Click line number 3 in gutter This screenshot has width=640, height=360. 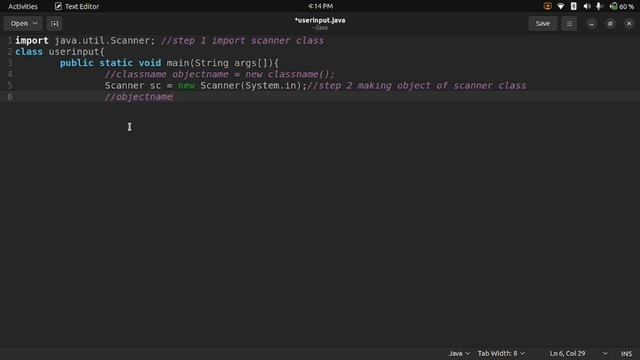tap(10, 63)
